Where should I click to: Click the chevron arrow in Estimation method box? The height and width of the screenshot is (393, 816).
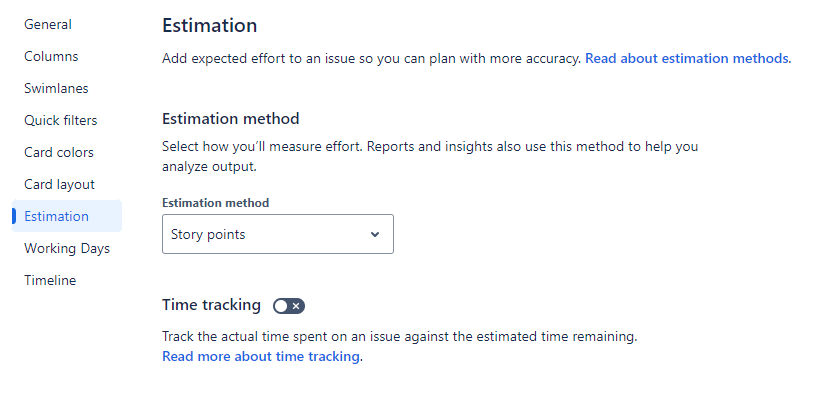tap(375, 234)
